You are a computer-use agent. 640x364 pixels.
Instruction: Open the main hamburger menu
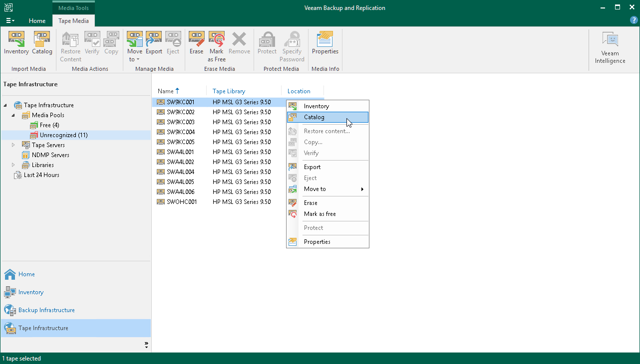coord(10,21)
